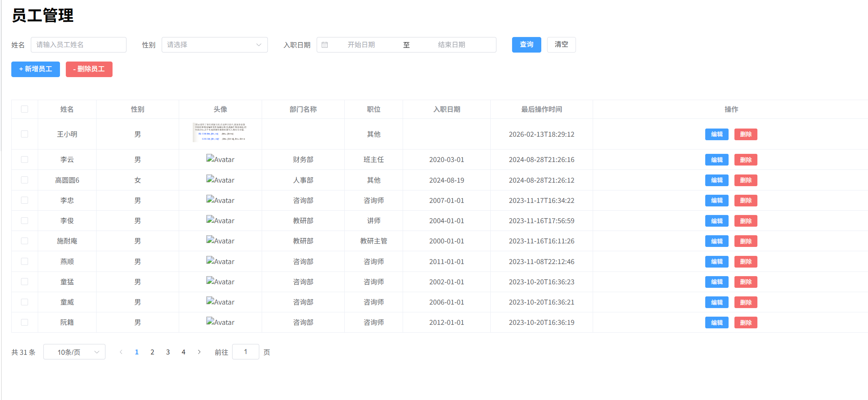The width and height of the screenshot is (868, 400).
Task: Click the 查询 search button
Action: tap(526, 45)
